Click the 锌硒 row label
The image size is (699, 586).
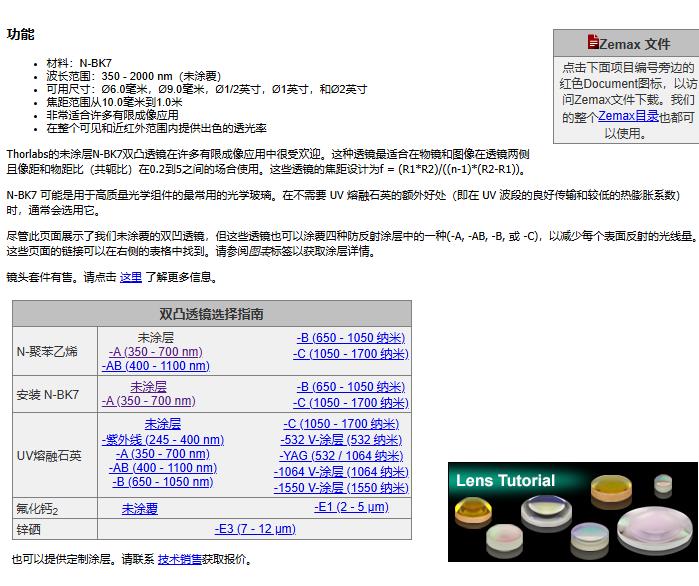coord(29,529)
